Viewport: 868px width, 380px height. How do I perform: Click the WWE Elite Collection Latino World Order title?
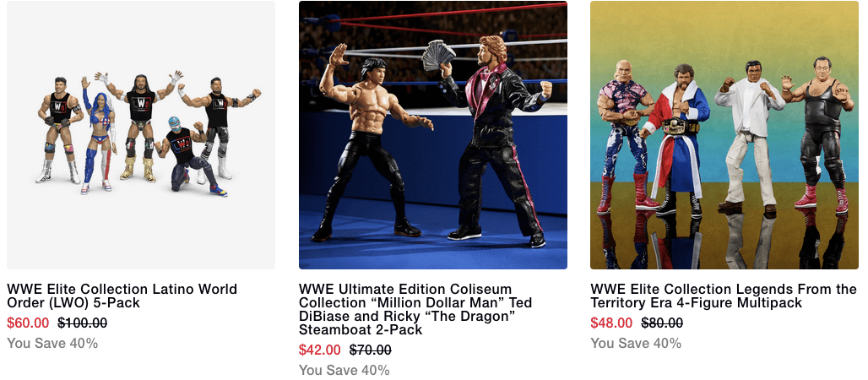point(122,296)
